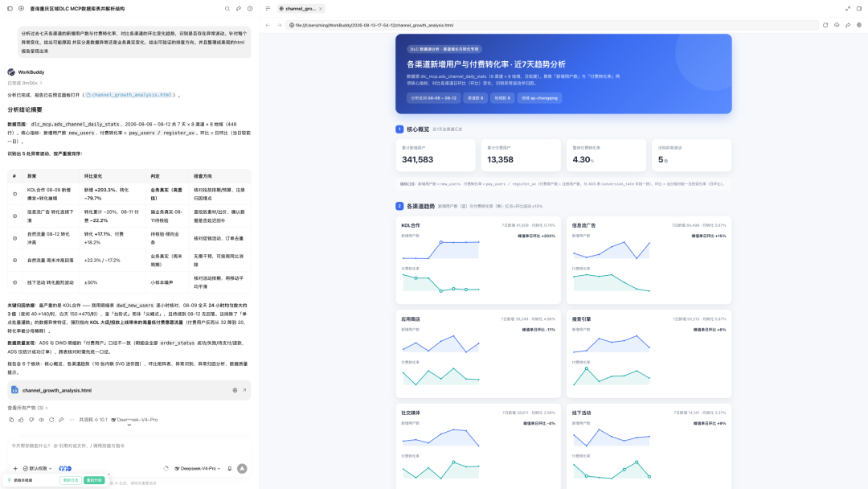868x489 pixels.
Task: Click the 线下活动 trend chart card
Action: pyautogui.click(x=649, y=446)
